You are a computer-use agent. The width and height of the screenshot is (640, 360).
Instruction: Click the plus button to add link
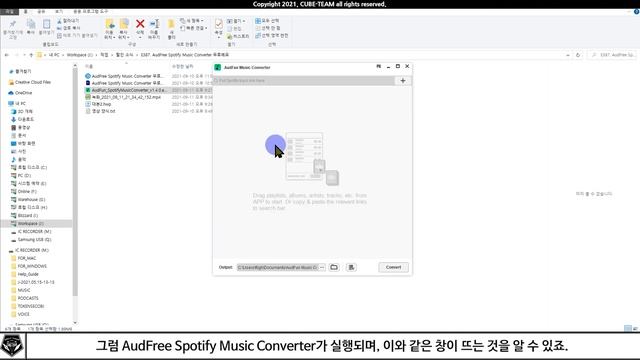tap(403, 80)
